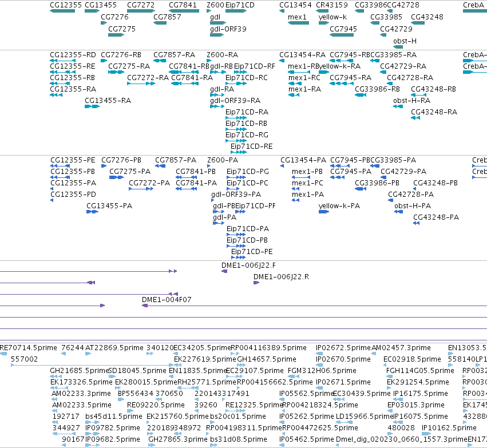This screenshot has width=487, height=448.
Task: Click the CG12355-PE protein
Action: (60, 166)
